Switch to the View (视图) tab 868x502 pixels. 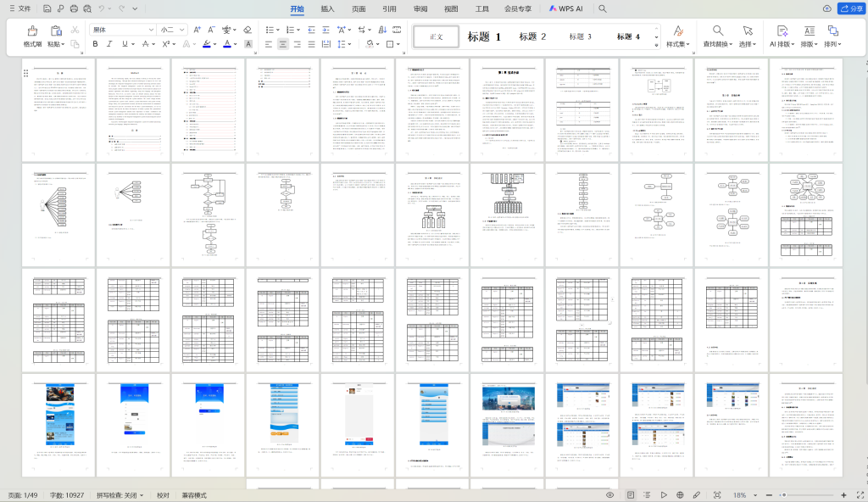click(451, 8)
